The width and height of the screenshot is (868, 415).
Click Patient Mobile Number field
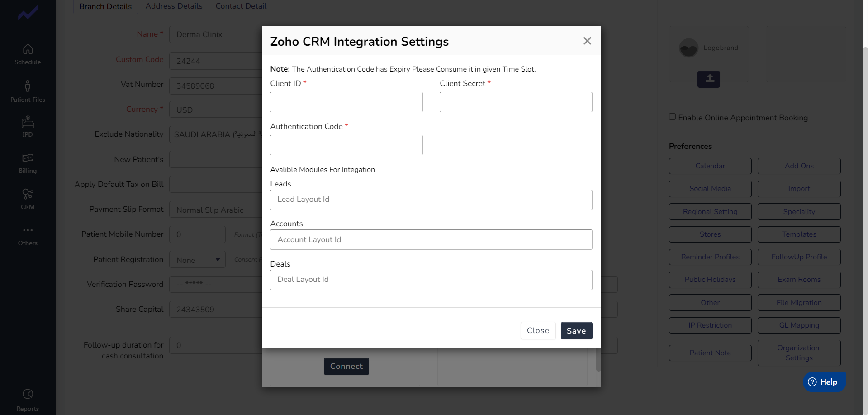tap(197, 234)
